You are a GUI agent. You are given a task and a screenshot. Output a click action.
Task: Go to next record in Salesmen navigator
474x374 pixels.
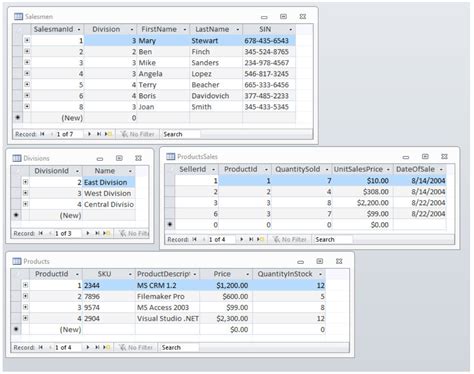(x=89, y=134)
